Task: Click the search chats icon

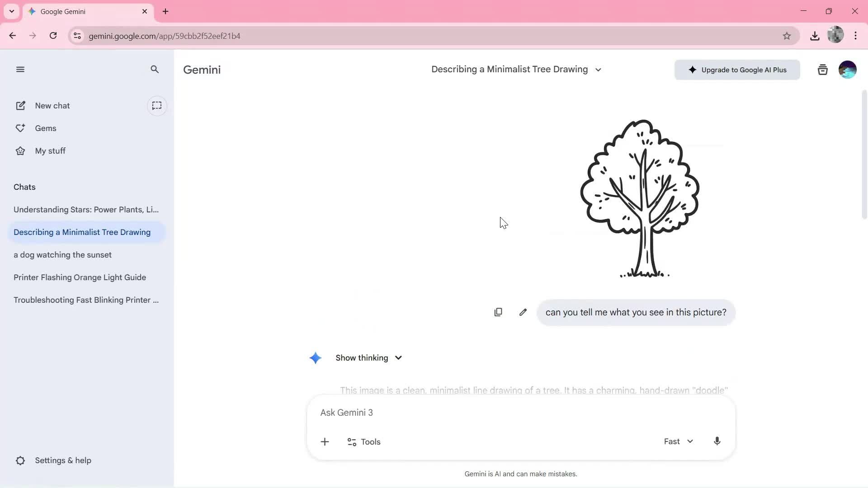Action: (155, 69)
